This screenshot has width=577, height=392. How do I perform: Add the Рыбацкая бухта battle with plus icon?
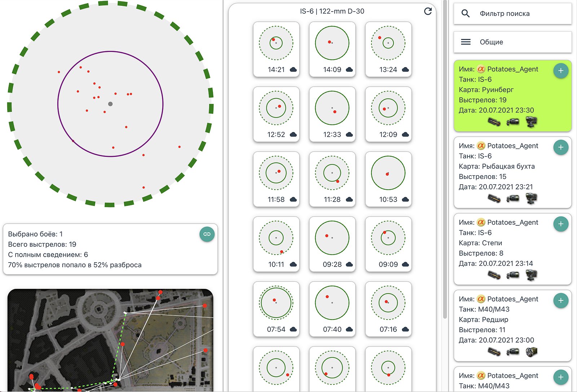click(560, 147)
